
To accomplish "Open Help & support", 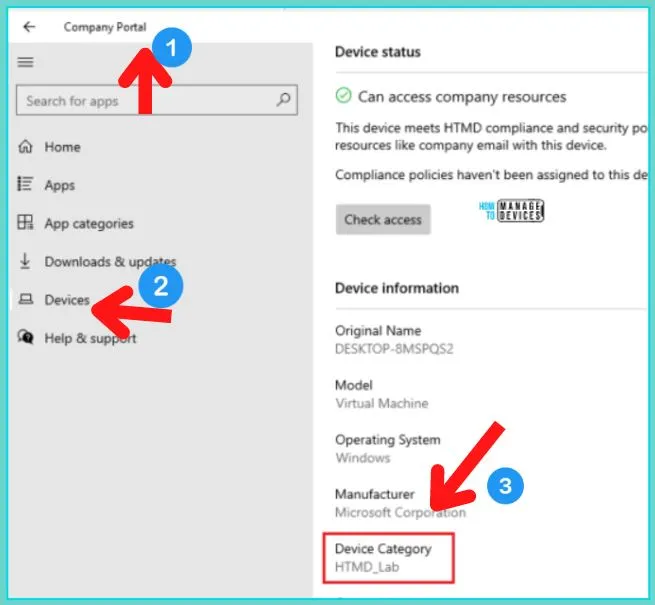I will pos(90,338).
